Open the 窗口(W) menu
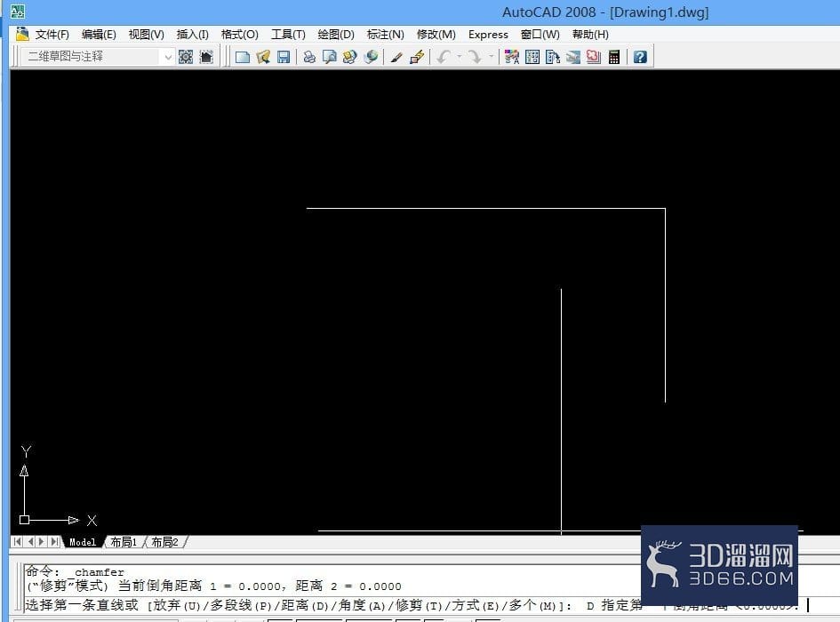840x622 pixels. click(540, 35)
